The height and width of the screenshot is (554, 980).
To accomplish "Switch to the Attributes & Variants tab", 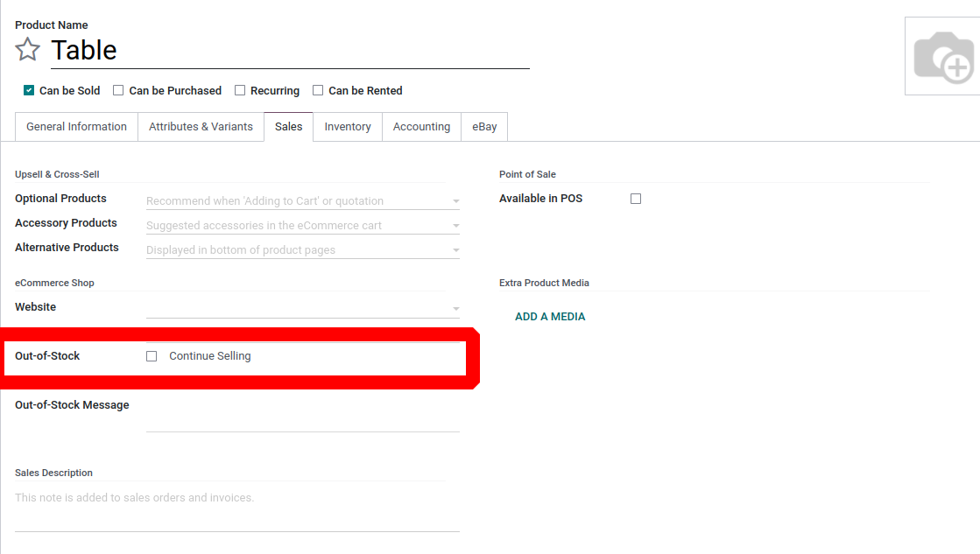I will pyautogui.click(x=201, y=126).
